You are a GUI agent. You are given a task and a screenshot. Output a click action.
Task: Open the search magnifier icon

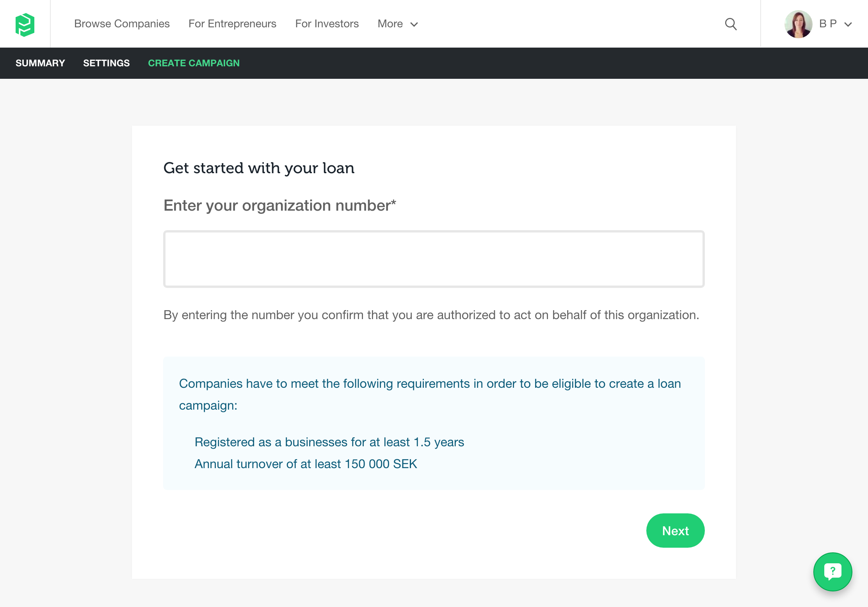731,24
